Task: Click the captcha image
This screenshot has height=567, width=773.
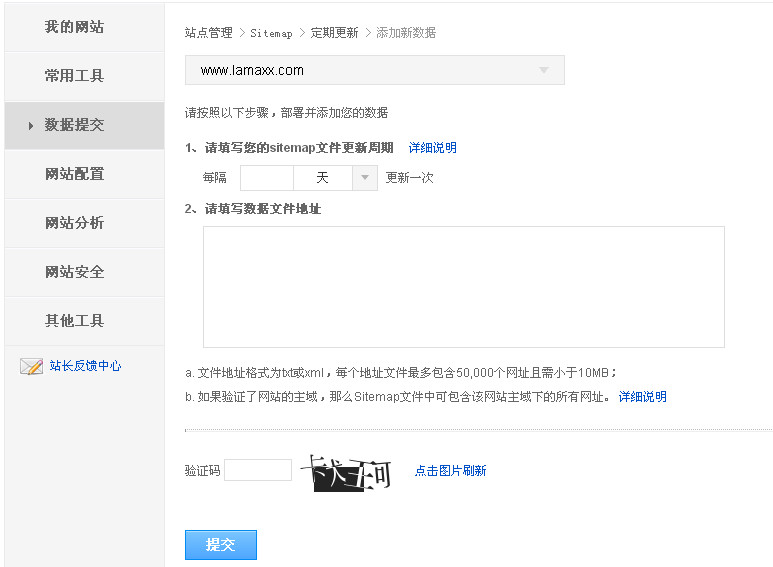Action: [x=346, y=472]
